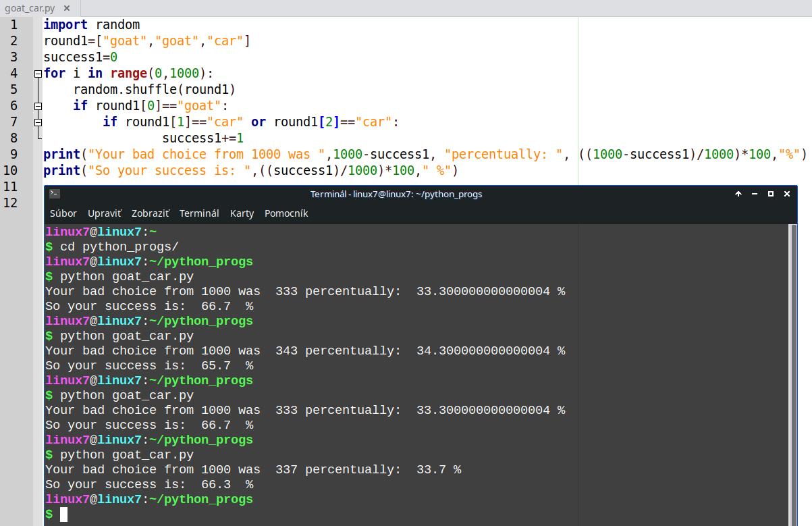Minimize the Terminál window

755,194
